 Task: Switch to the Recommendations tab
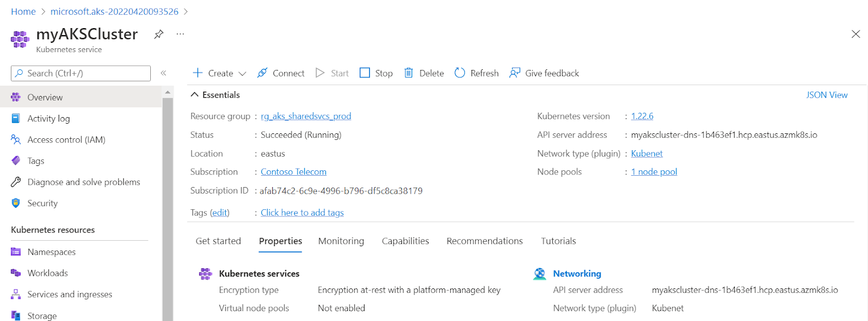pos(484,241)
